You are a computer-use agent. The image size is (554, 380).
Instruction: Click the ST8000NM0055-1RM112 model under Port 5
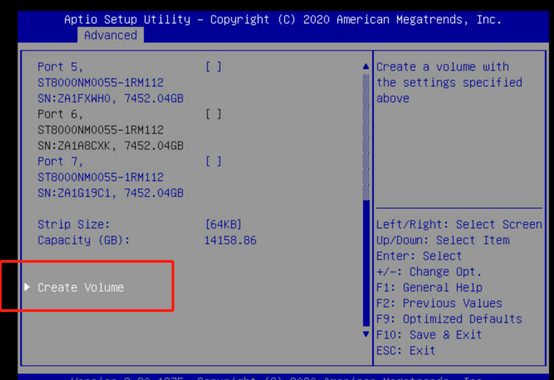pyautogui.click(x=100, y=83)
